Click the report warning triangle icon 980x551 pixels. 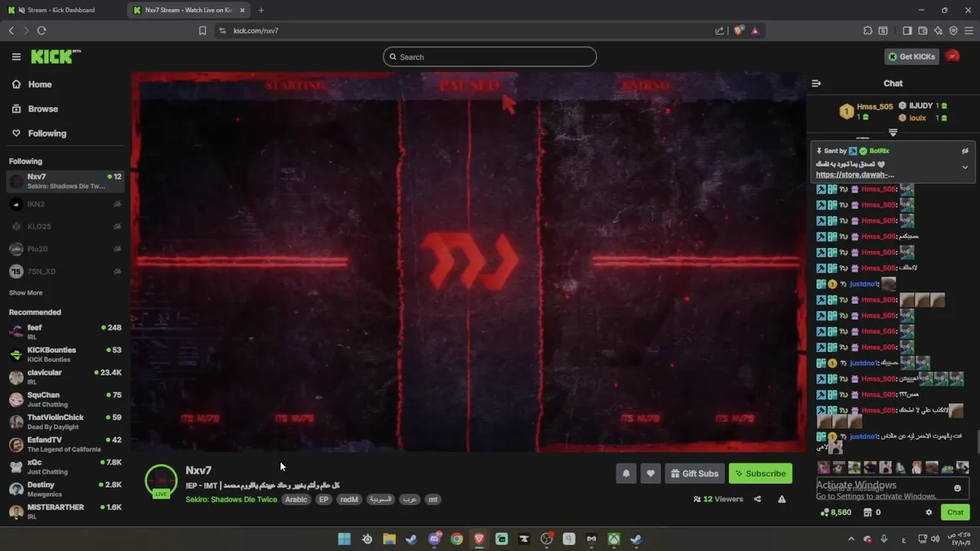click(782, 499)
